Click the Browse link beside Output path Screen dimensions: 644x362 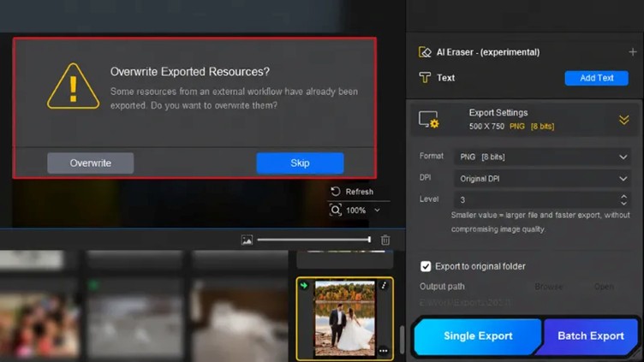coord(549,287)
